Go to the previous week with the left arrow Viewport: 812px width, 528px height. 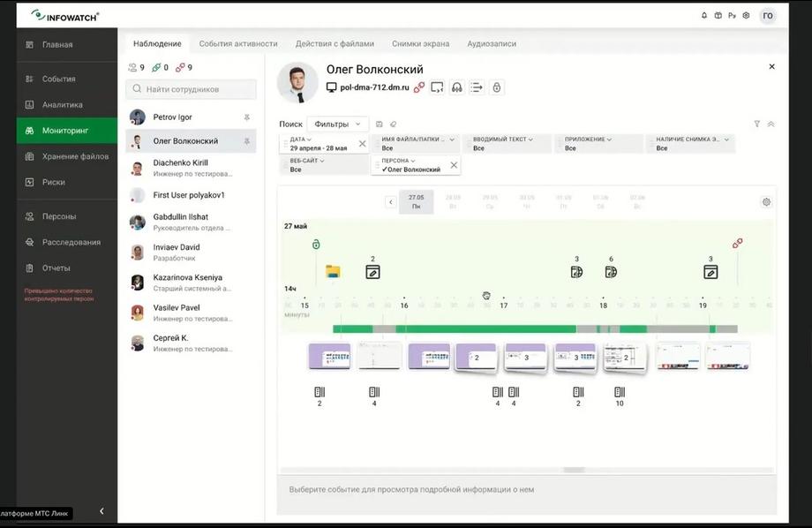coord(391,202)
